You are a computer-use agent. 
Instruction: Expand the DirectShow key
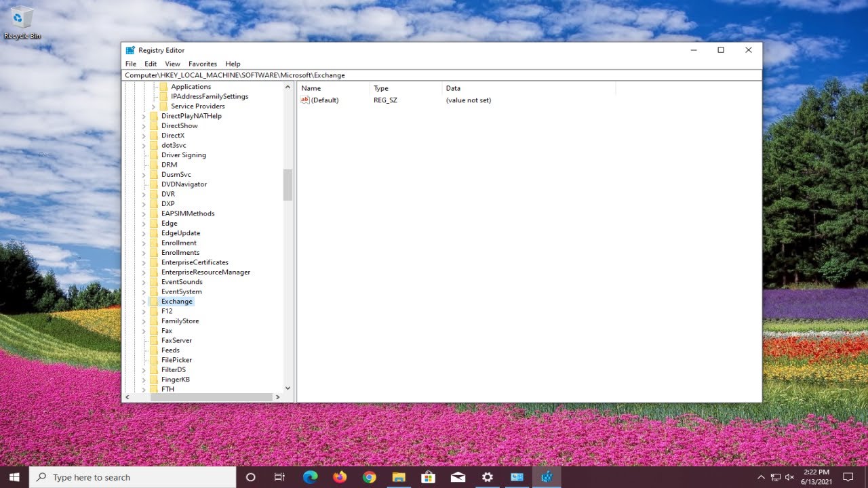point(144,126)
